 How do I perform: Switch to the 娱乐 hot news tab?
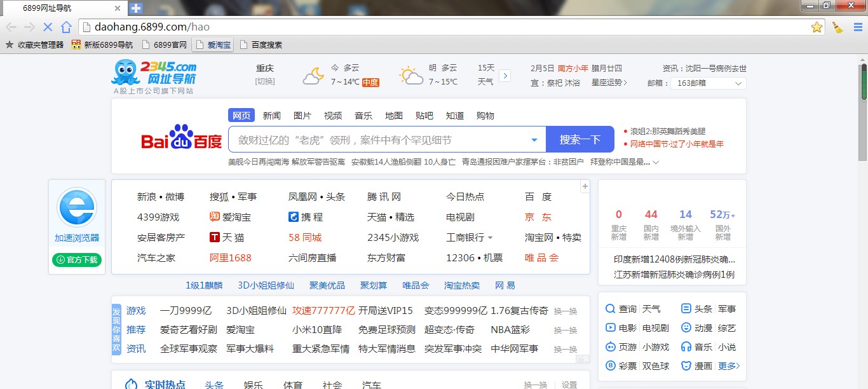tap(253, 385)
